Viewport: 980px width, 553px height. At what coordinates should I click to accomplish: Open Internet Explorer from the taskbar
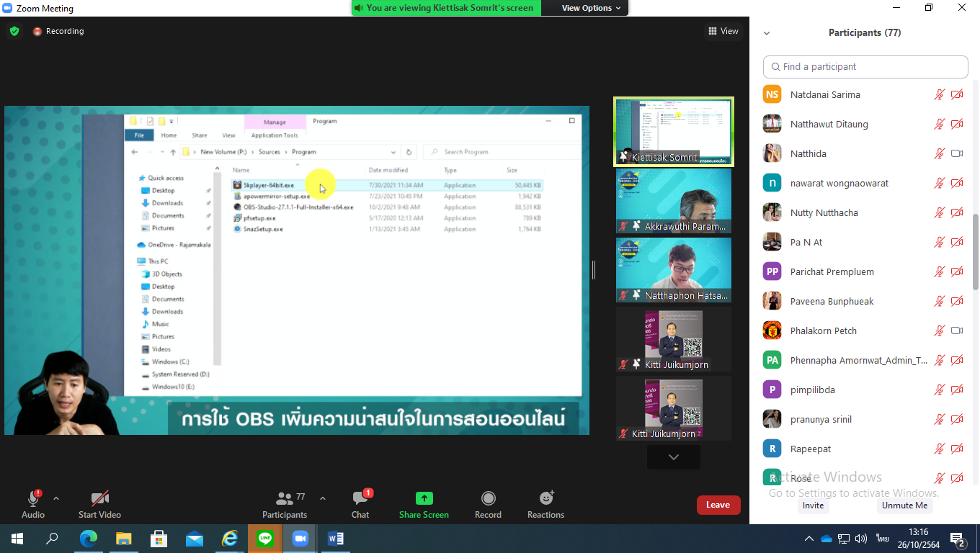229,539
